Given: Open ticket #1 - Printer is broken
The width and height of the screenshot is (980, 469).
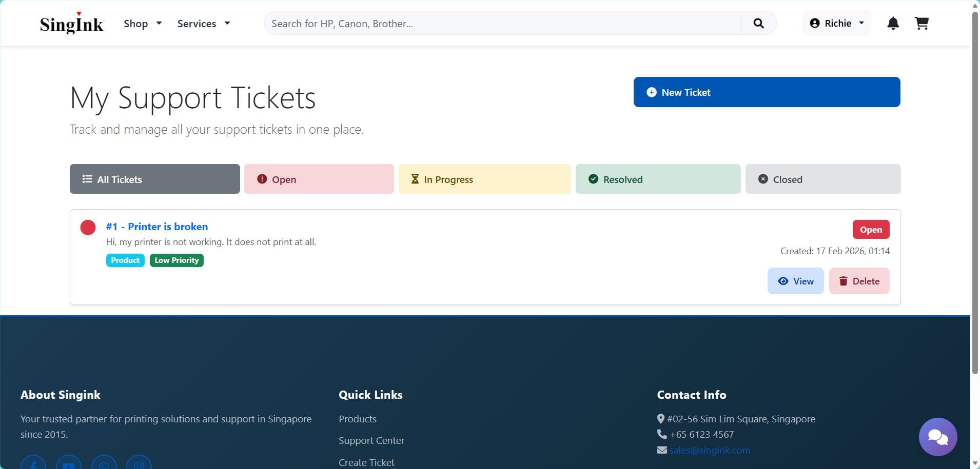Looking at the screenshot, I should (157, 227).
